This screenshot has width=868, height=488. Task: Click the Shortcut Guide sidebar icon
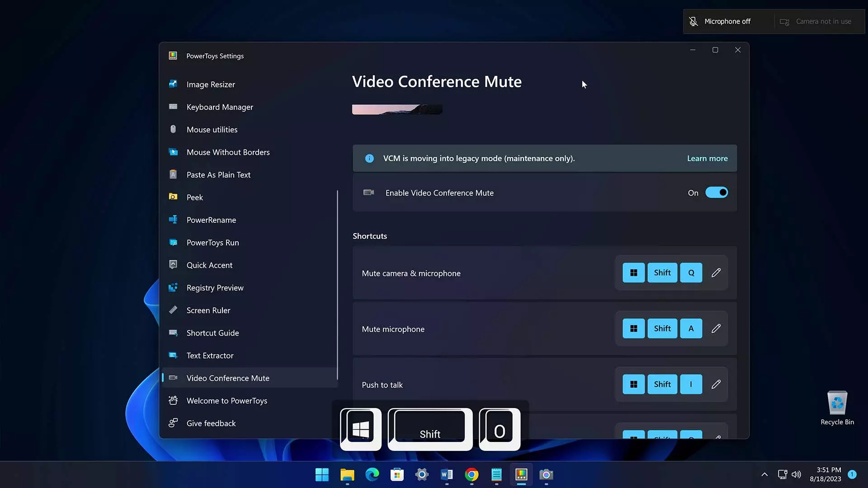pyautogui.click(x=173, y=333)
